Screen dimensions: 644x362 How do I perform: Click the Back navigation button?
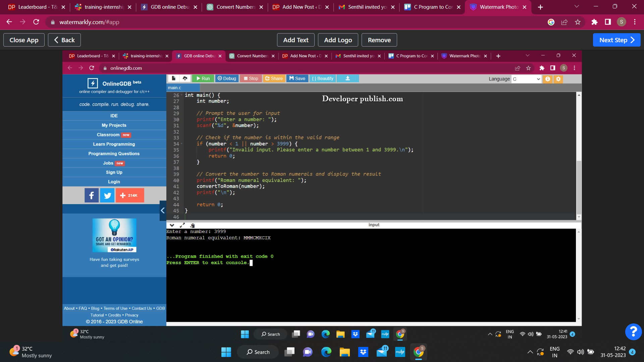pyautogui.click(x=64, y=40)
